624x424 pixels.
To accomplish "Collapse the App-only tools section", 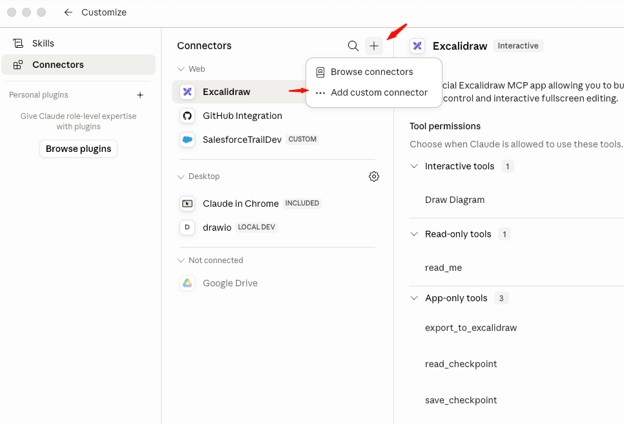I will tap(414, 298).
